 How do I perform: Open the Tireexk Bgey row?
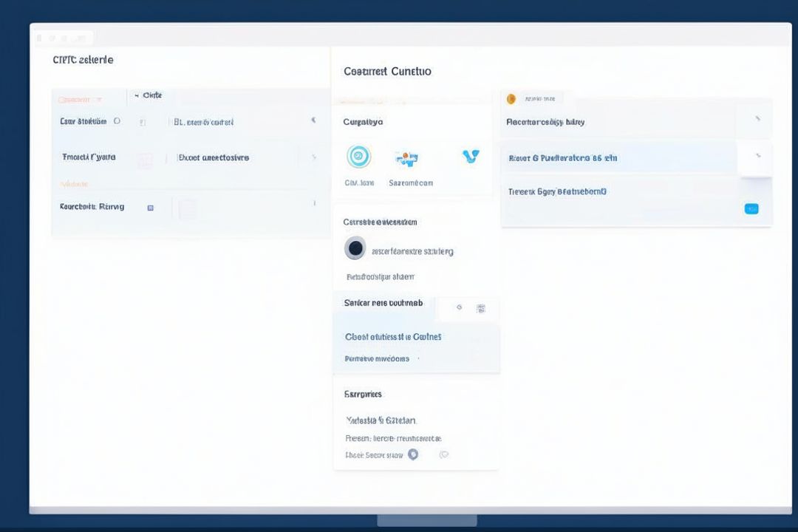[558, 191]
